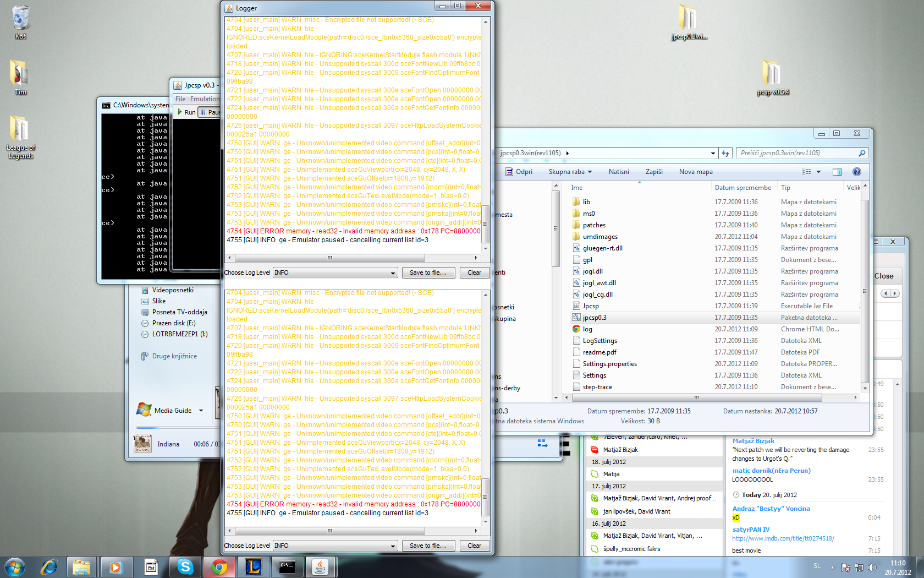Screen dimensions: 924x578
Task: Open Choose Log Level dropdown in upper Logger
Action: [335, 272]
